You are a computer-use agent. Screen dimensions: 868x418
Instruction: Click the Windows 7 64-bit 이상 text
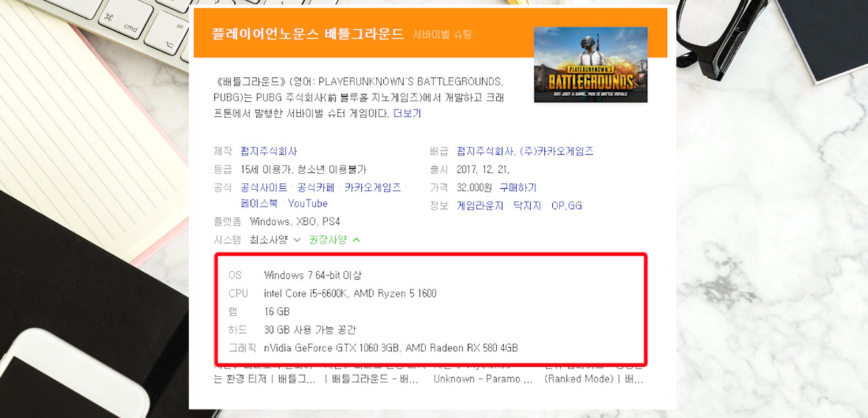click(x=313, y=275)
